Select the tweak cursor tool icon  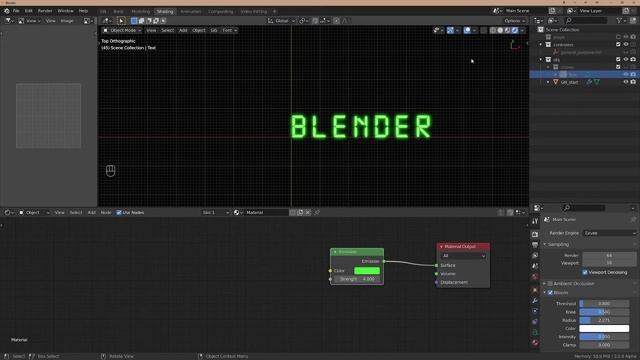tap(121, 21)
